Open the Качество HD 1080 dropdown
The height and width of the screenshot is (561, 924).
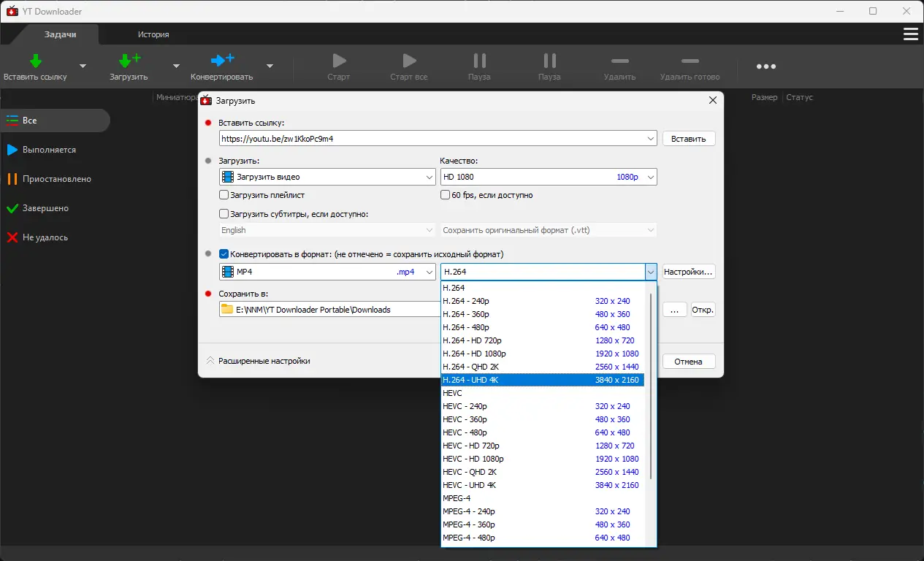tap(548, 177)
